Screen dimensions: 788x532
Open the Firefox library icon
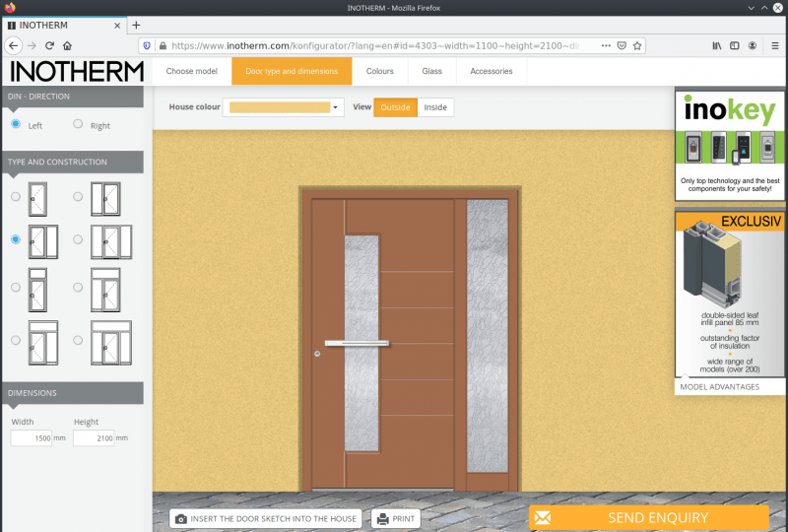717,45
